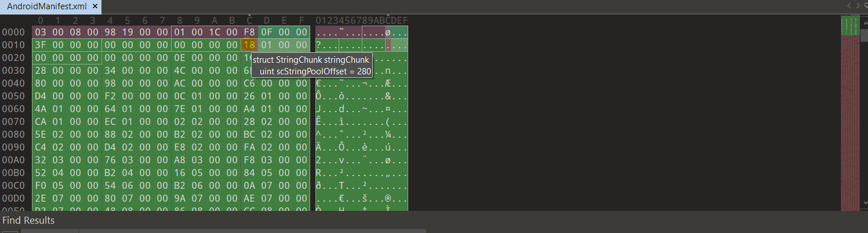Select the 98 byte in row 0000
Image resolution: width=868 pixels, height=233 pixels.
110,32
